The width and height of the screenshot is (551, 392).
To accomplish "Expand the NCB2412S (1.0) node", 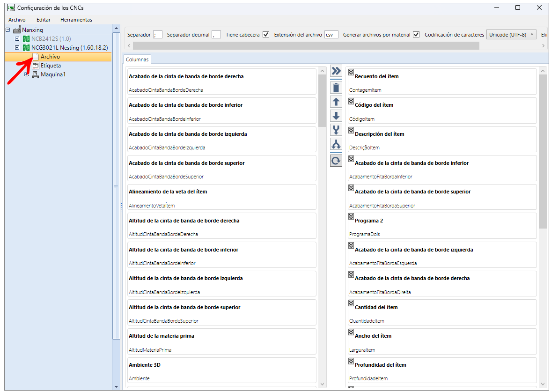I will (x=17, y=39).
